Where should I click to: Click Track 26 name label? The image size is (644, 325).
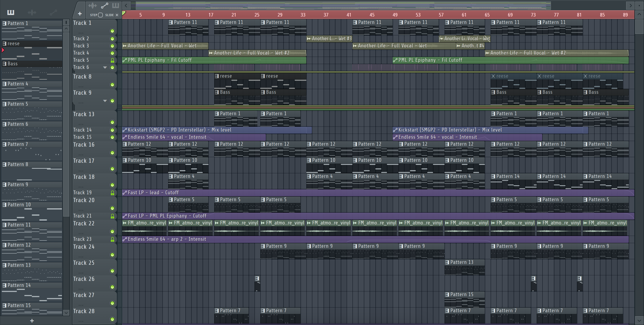point(84,279)
